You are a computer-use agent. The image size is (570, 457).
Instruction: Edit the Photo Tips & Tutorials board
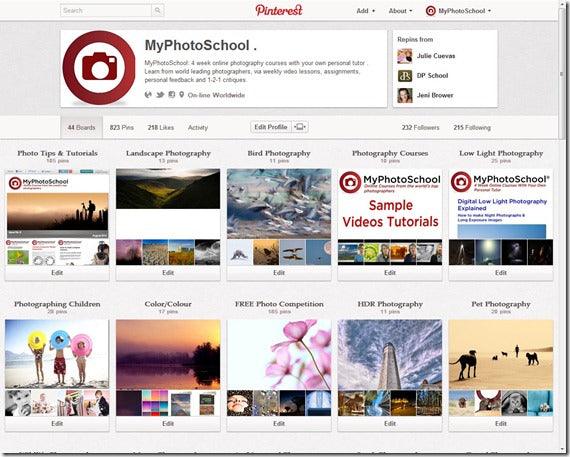click(x=57, y=273)
